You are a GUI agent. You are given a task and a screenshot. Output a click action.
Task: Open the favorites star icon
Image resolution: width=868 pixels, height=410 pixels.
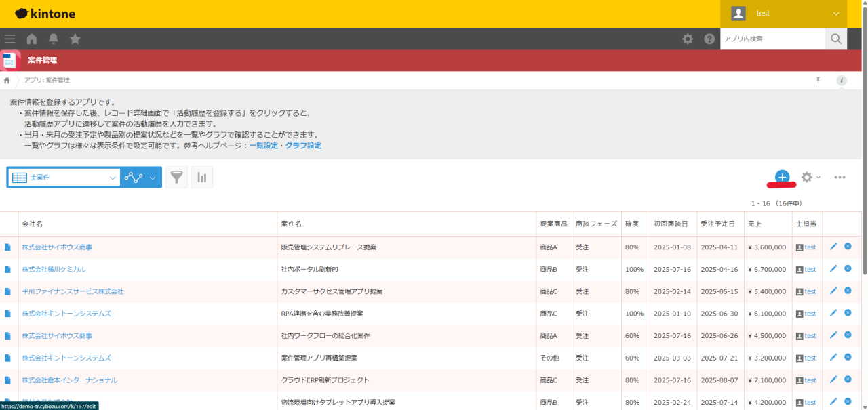pos(75,39)
